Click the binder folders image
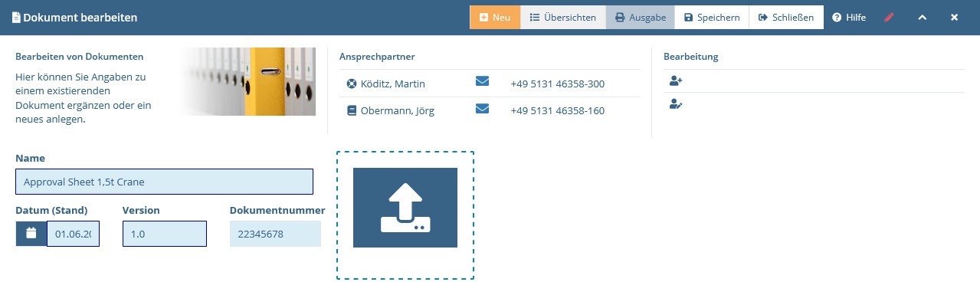The height and width of the screenshot is (282, 980). [248, 81]
